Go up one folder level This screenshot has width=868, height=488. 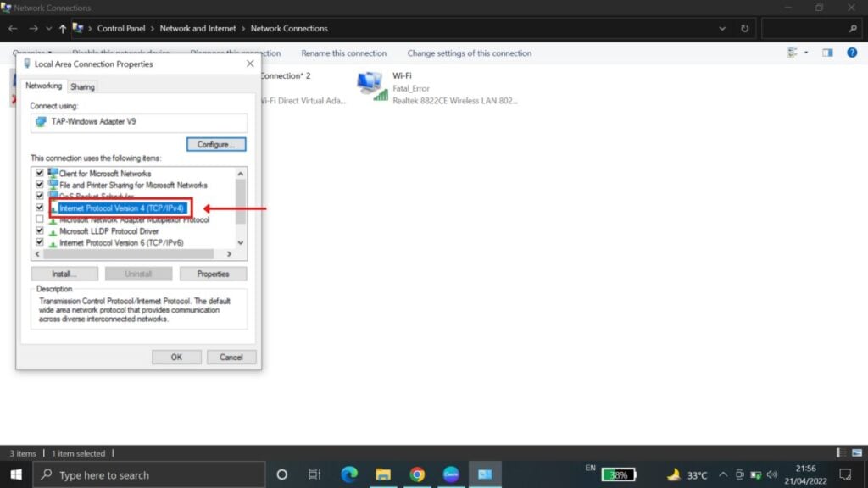(x=63, y=28)
